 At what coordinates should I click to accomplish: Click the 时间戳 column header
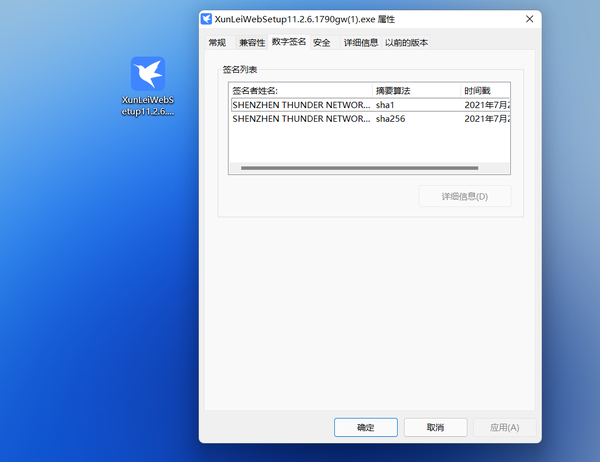click(x=485, y=91)
